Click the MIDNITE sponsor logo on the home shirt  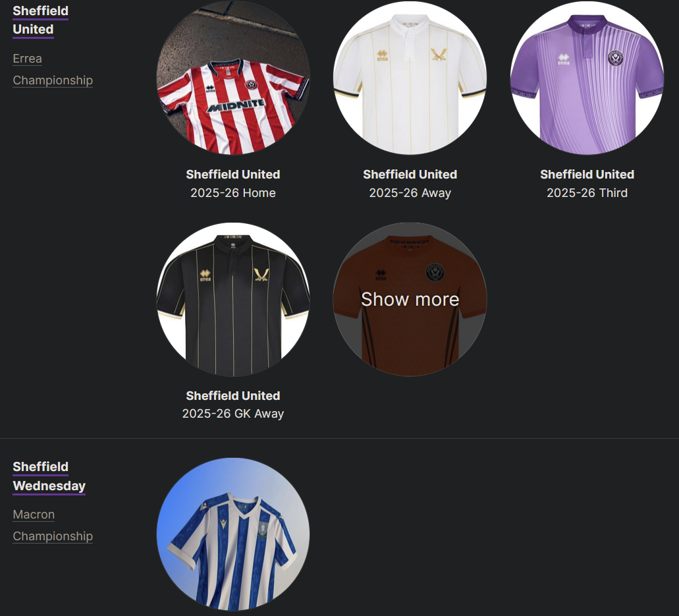point(236,105)
